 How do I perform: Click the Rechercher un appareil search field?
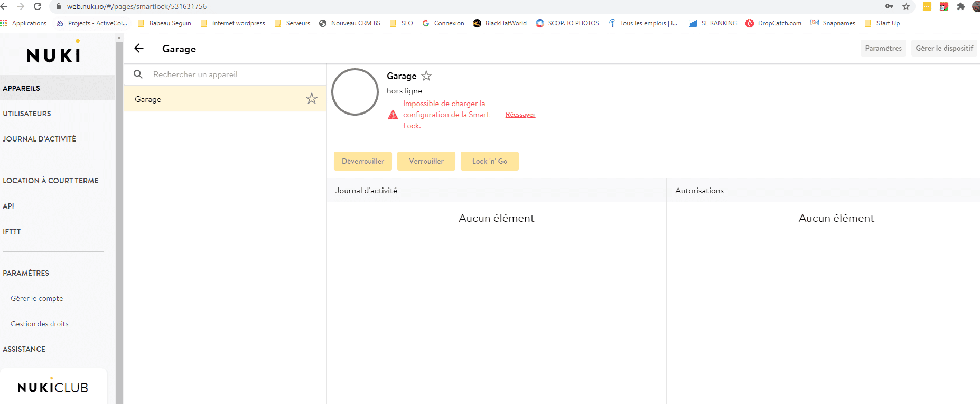tap(232, 74)
